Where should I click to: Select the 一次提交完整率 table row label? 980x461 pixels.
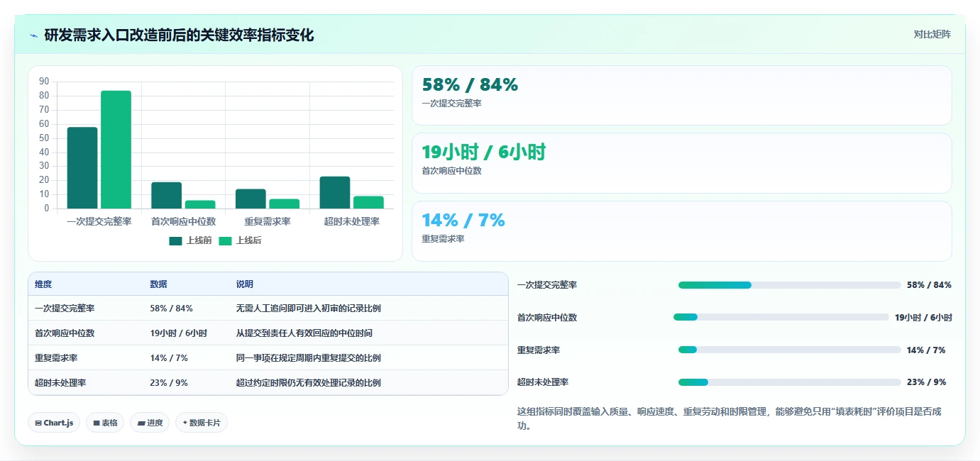point(65,309)
